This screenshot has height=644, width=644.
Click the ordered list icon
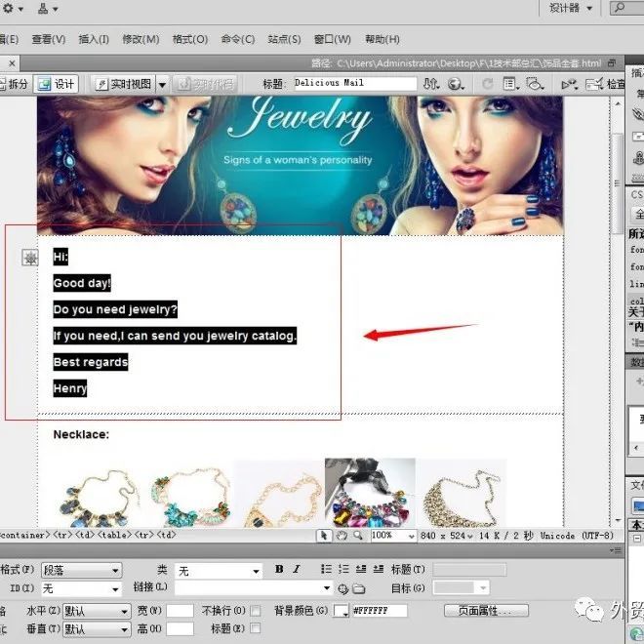click(343, 569)
